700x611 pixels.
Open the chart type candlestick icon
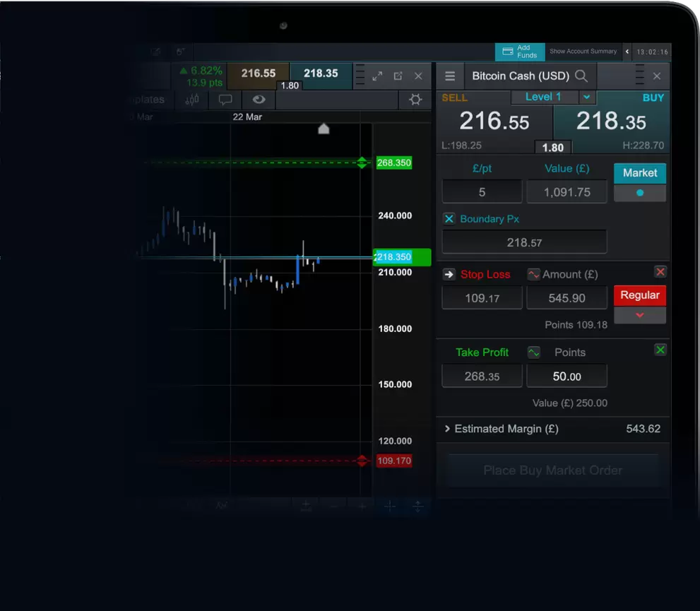click(x=192, y=100)
